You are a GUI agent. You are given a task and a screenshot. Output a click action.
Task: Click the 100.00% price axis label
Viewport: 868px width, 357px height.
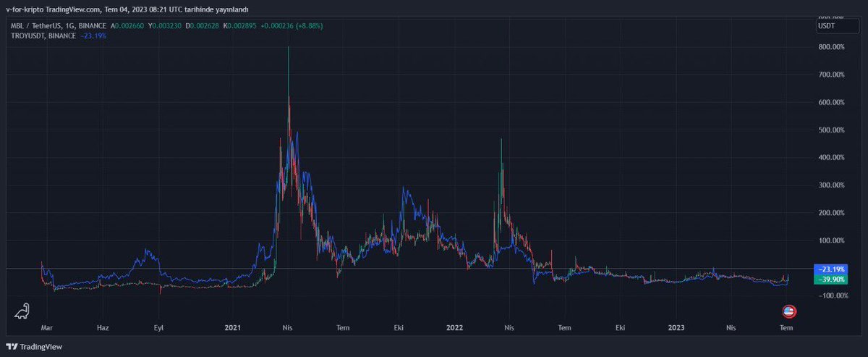[x=830, y=240]
